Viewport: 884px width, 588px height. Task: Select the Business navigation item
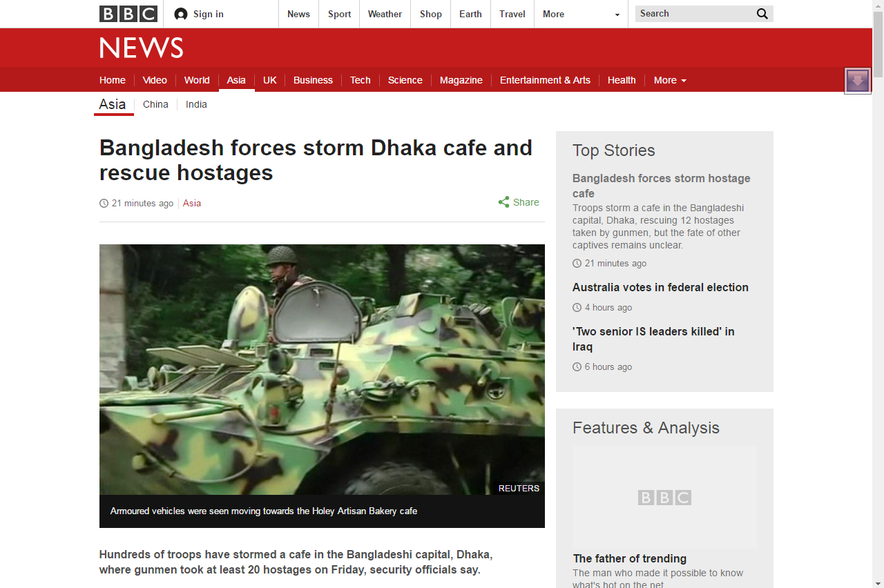[313, 80]
